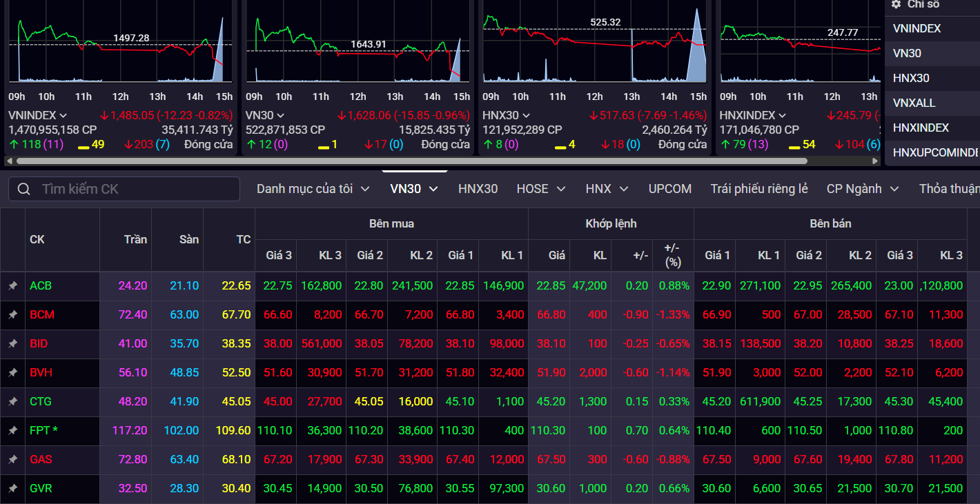The width and height of the screenshot is (980, 504).
Task: Expand the VNINDEX chart selector
Action: (63, 116)
